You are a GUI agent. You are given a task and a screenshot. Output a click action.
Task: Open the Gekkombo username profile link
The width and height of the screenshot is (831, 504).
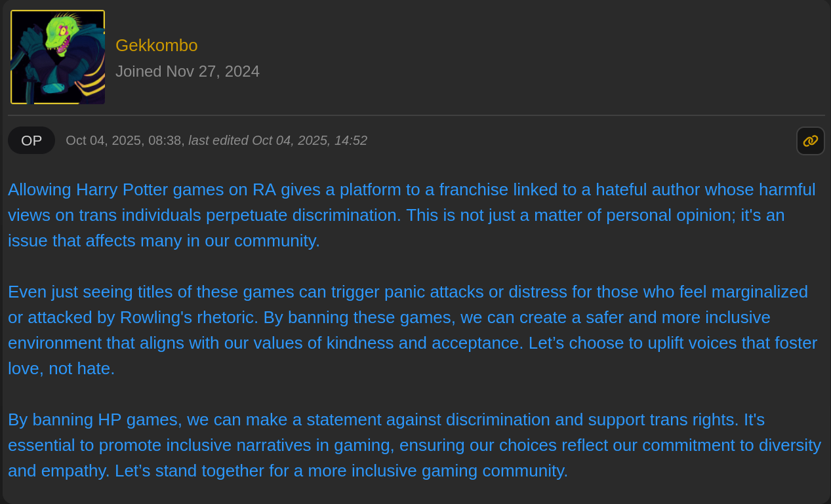tap(156, 45)
